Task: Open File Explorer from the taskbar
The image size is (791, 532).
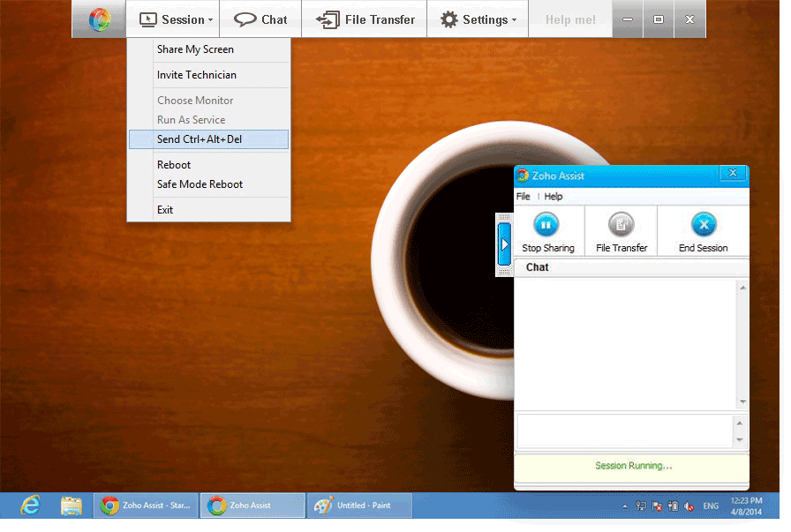Action: [x=72, y=506]
